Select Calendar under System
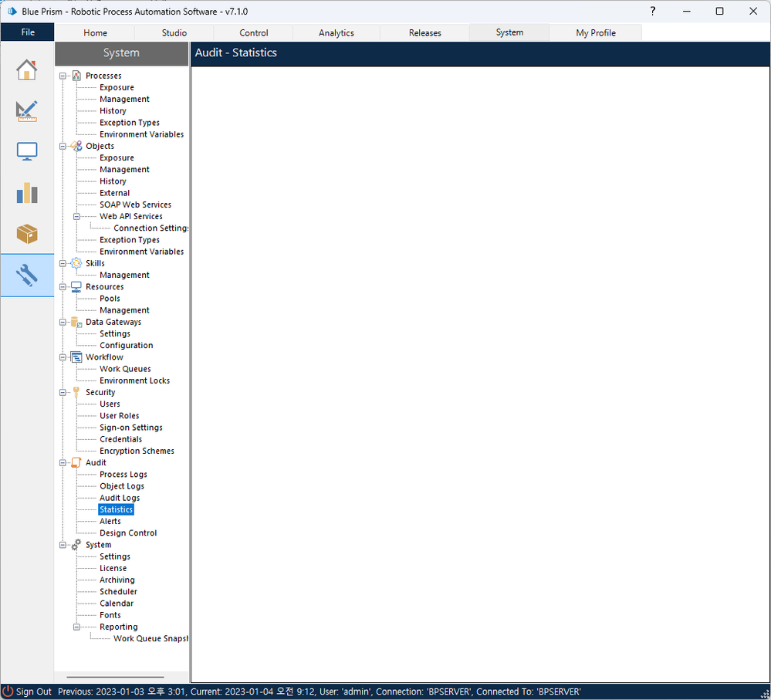Image resolution: width=771 pixels, height=700 pixels. 116,604
